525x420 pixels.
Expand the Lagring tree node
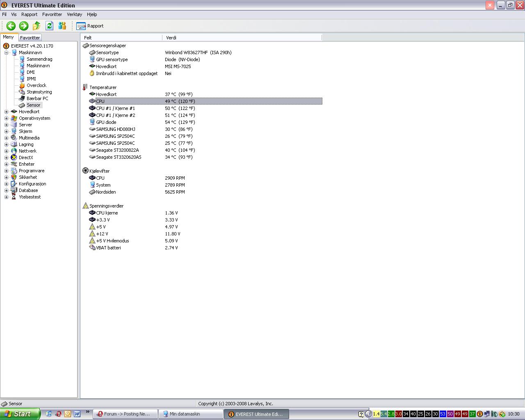6,144
